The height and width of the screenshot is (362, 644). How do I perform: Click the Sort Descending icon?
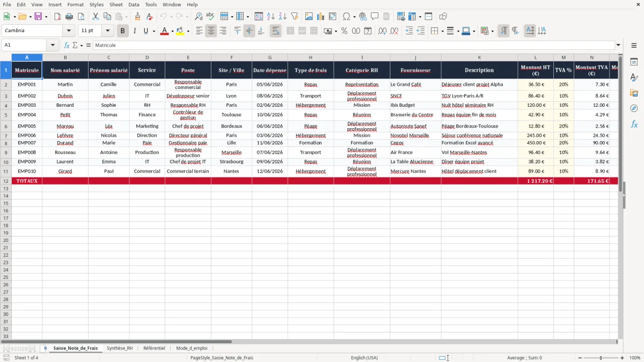point(283,17)
